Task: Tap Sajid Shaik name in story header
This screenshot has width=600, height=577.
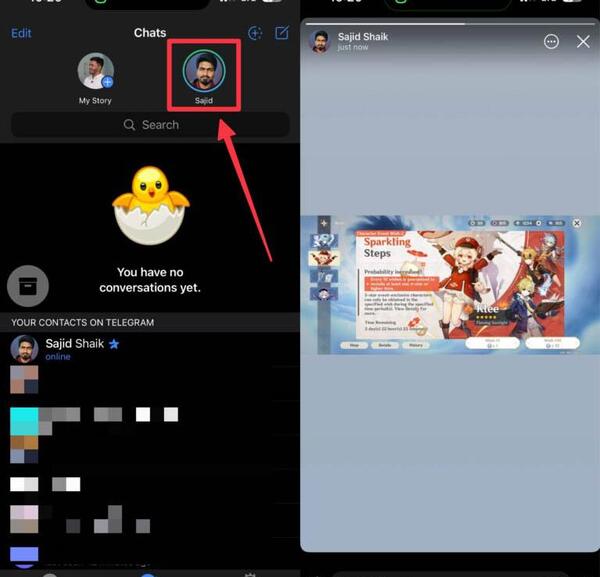Action: pos(363,37)
